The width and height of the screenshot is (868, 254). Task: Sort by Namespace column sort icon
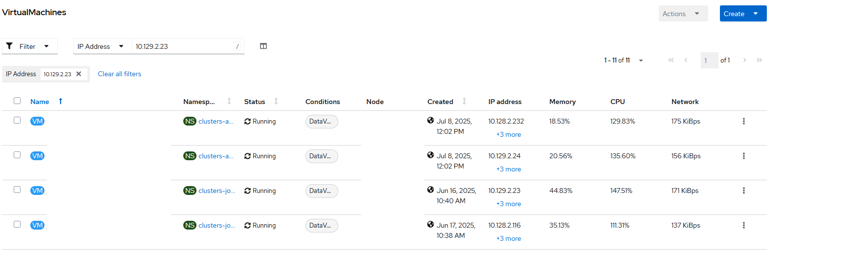tap(229, 101)
